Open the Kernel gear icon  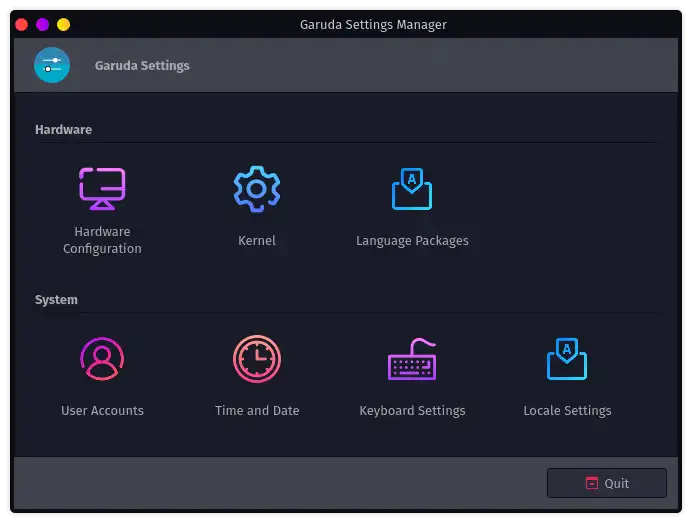coord(257,189)
